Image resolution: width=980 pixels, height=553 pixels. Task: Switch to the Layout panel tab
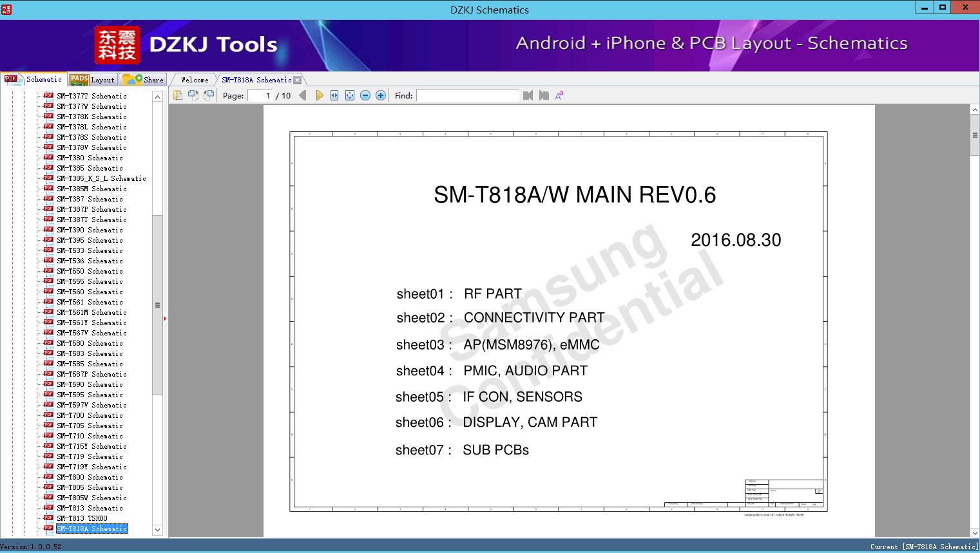[93, 80]
